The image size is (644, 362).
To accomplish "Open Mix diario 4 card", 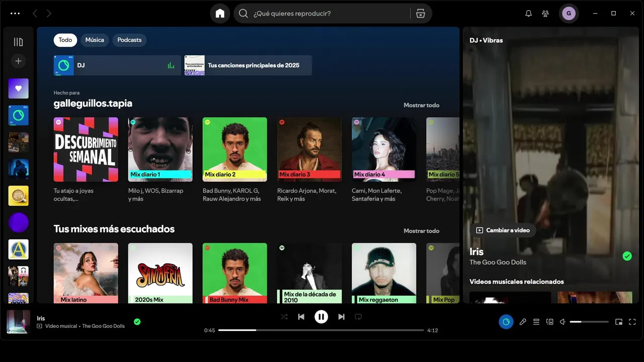I will pyautogui.click(x=384, y=159).
